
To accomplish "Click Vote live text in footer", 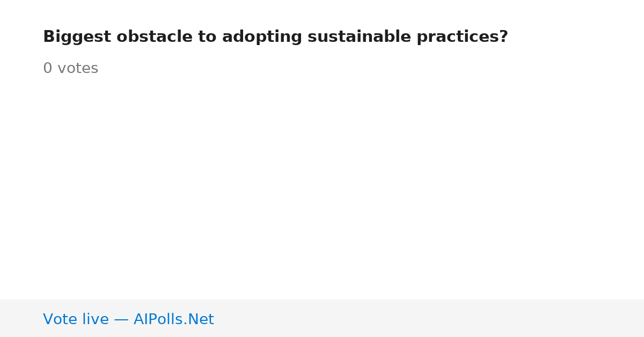I will 76,319.
